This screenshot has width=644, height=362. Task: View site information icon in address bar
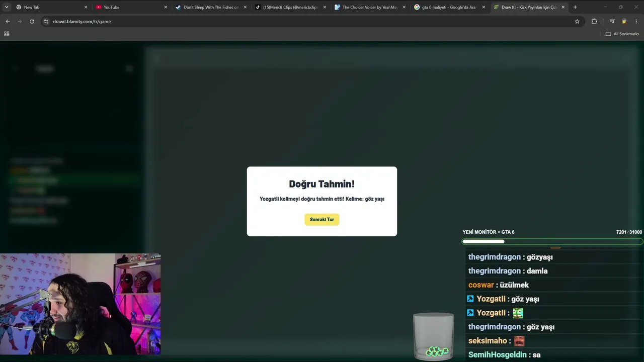pyautogui.click(x=46, y=21)
